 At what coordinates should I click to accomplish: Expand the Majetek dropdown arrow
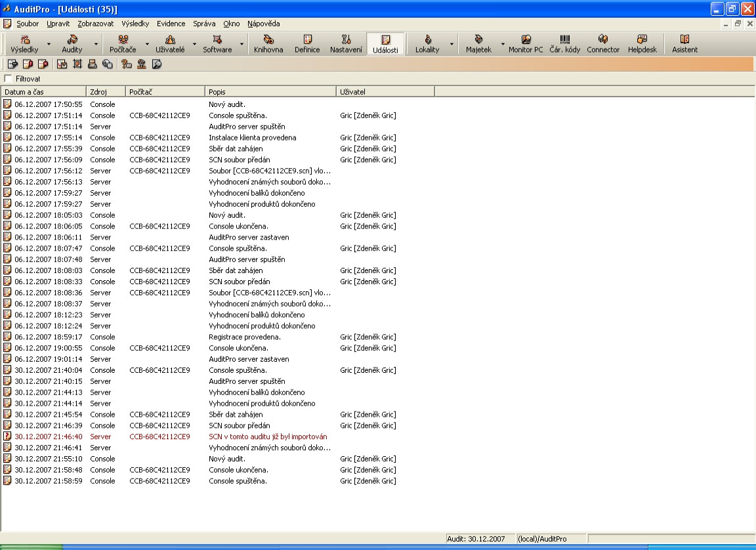(x=503, y=44)
